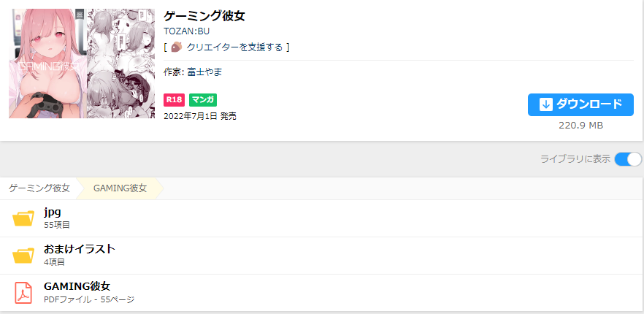Open the jpg folder icon
This screenshot has height=314, width=644.
tap(23, 218)
